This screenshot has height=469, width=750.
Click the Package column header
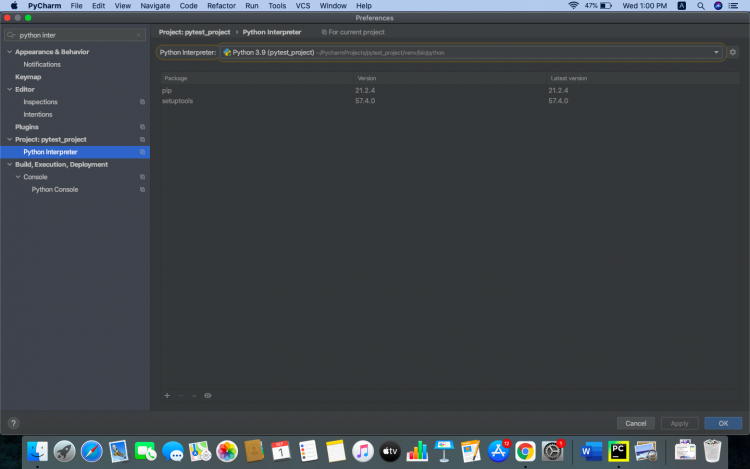(257, 78)
